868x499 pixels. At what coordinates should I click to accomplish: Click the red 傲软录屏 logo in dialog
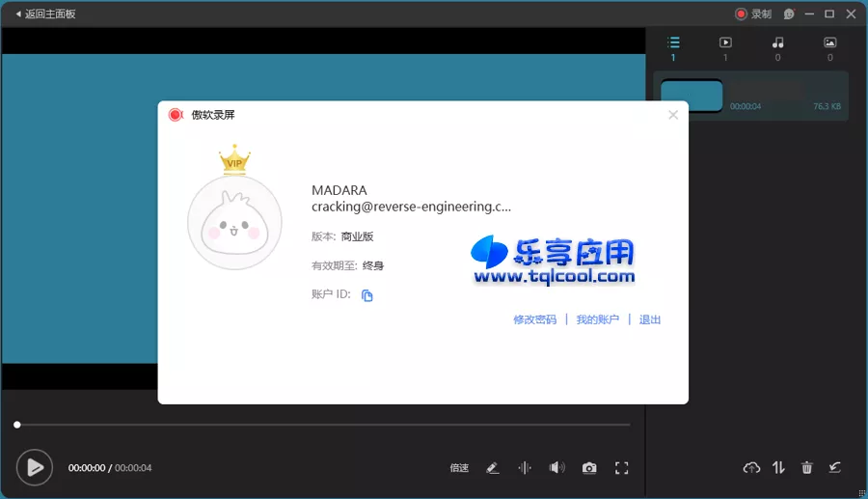176,115
